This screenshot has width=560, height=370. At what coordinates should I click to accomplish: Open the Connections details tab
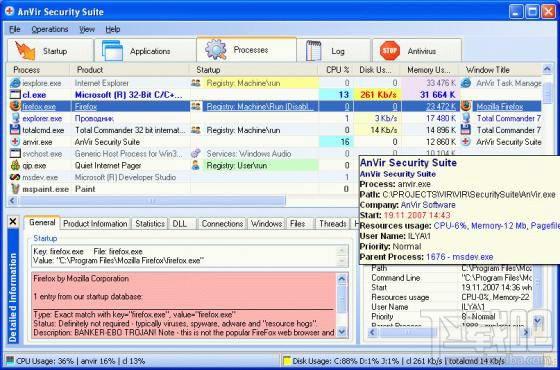222,224
